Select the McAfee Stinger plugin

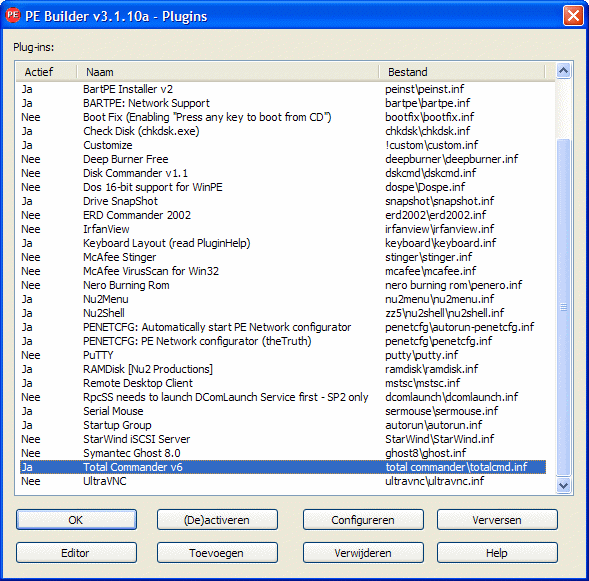(x=283, y=257)
